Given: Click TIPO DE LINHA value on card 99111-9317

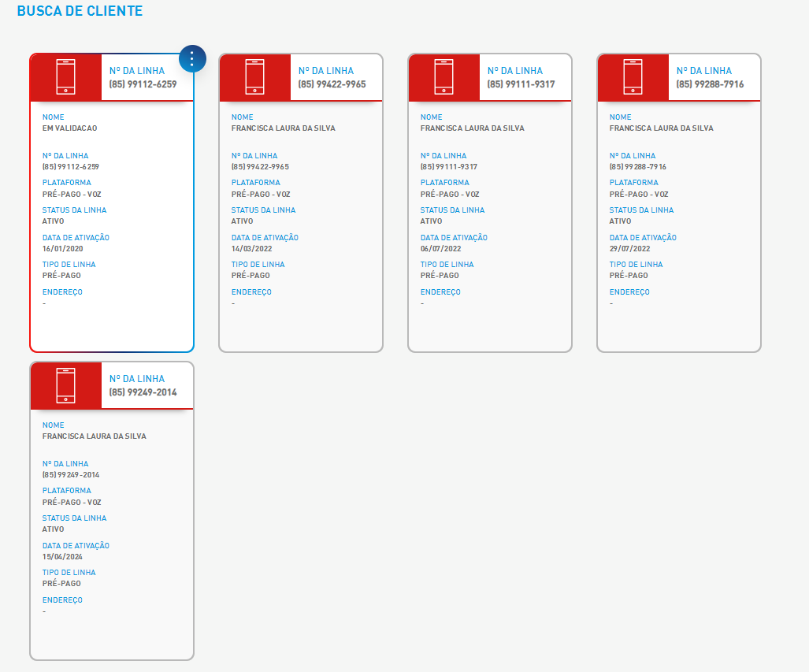Looking at the screenshot, I should (x=440, y=276).
